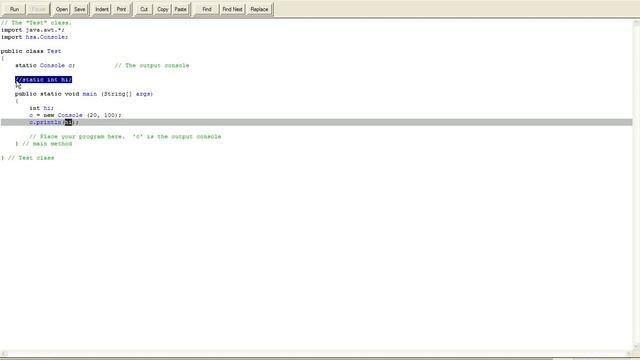Viewport: 640px width, 360px height.
Task: Click the "public class Test" line
Action: coord(31,51)
